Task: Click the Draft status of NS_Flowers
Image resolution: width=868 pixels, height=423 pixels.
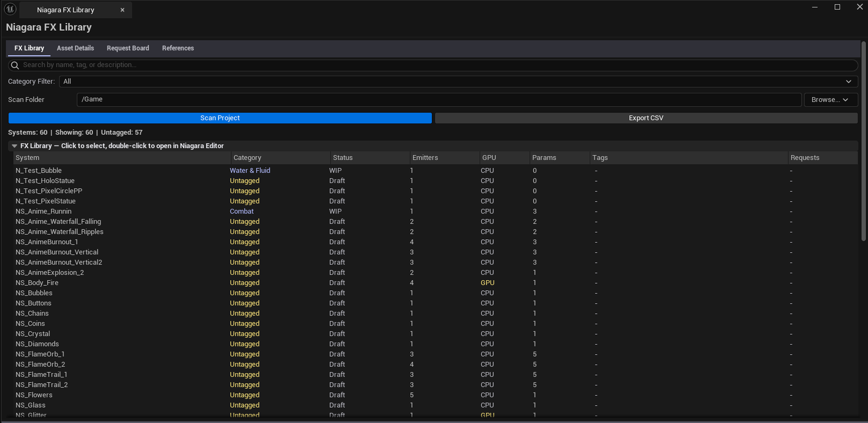Action: click(x=337, y=395)
